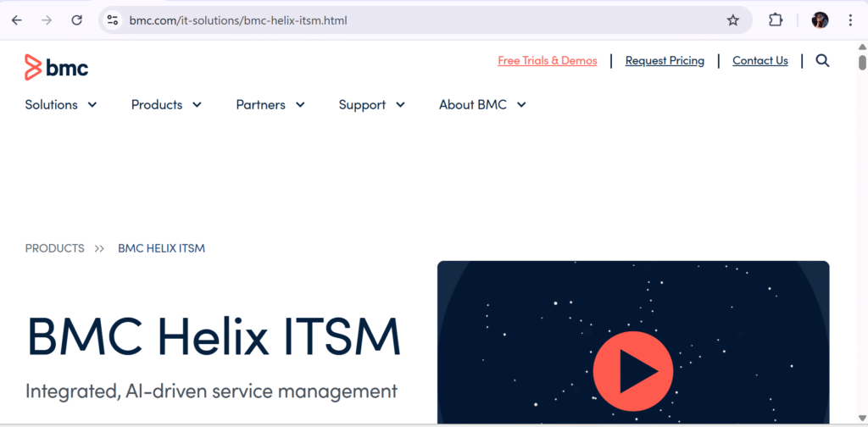Expand the Support menu
The image size is (868, 427).
(371, 104)
